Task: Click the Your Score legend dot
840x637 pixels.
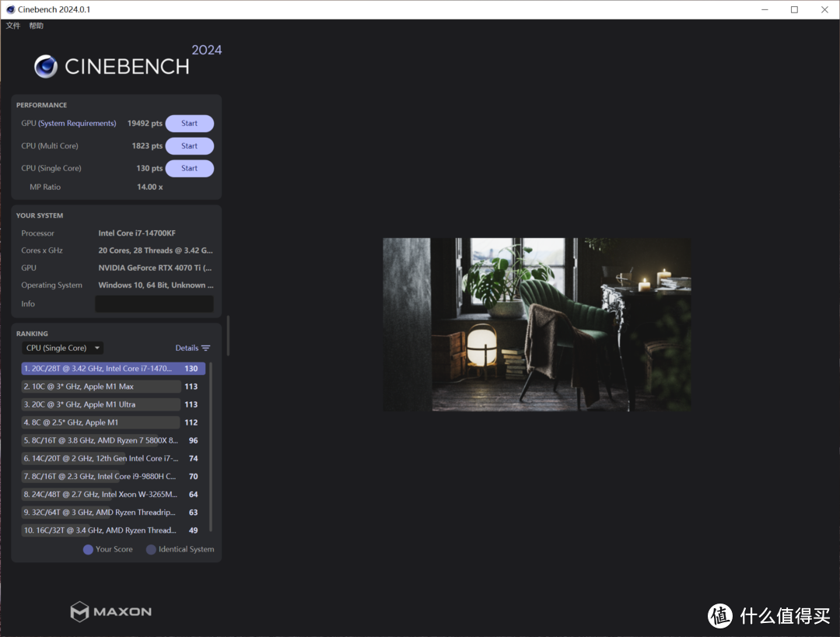Action: pos(88,550)
